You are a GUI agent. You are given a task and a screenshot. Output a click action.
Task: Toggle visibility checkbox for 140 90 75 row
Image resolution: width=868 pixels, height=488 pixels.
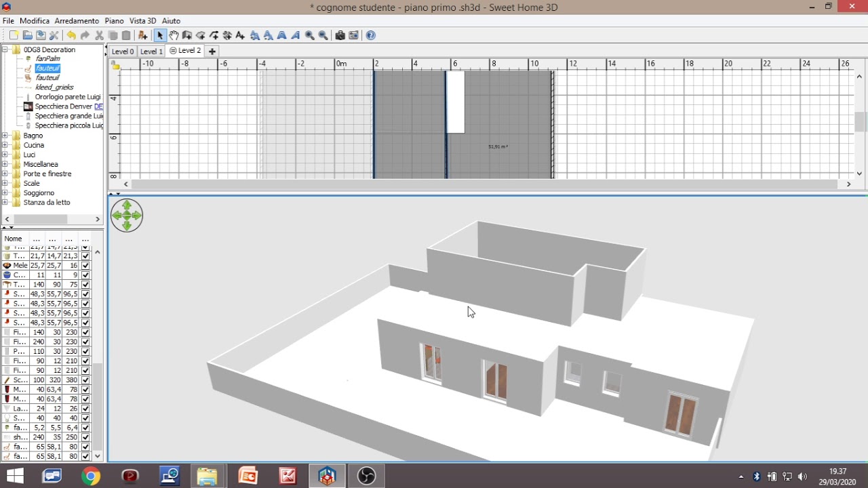pos(85,285)
